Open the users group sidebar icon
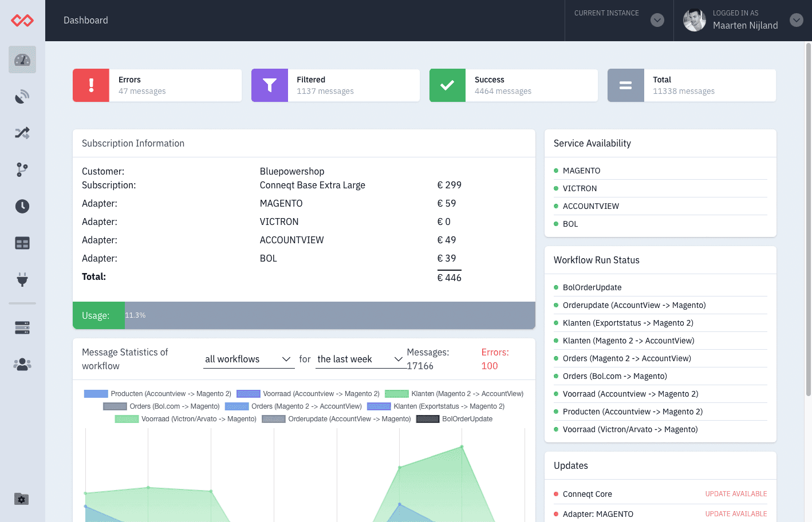Screen dimensions: 812x522 click(x=22, y=364)
